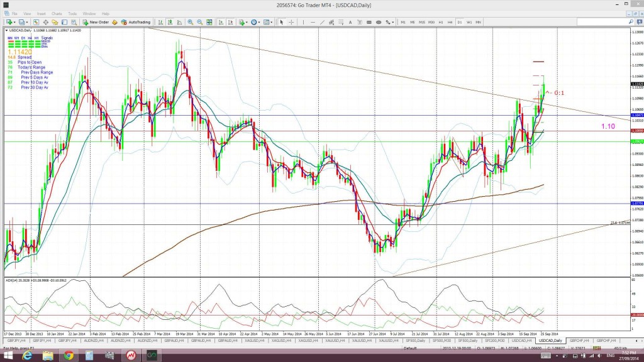Open the Indicators list icon
The height and width of the screenshot is (362, 644).
pyautogui.click(x=241, y=22)
